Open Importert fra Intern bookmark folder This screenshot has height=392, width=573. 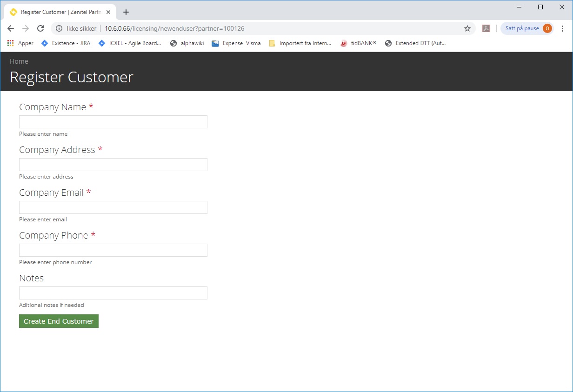click(300, 43)
